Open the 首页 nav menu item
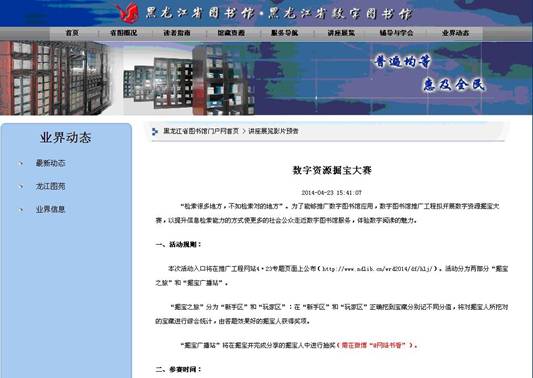Image resolution: width=533 pixels, height=378 pixels. coord(72,33)
